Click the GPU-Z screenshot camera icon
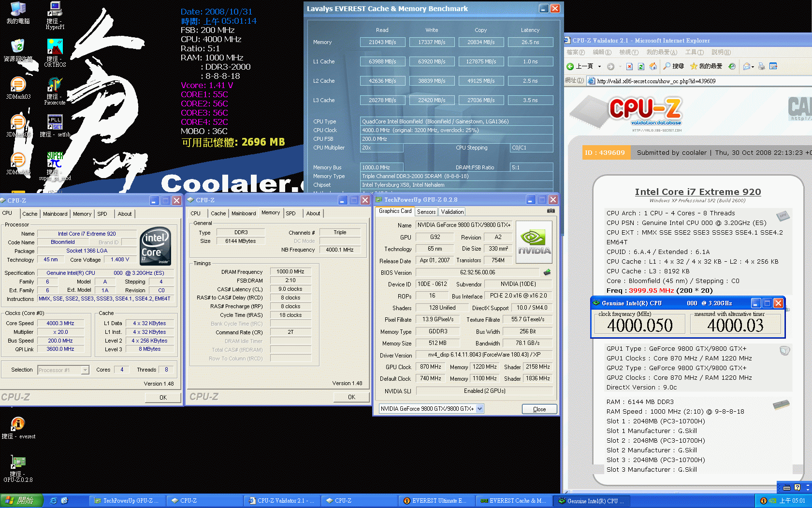The height and width of the screenshot is (508, 812). coord(551,211)
